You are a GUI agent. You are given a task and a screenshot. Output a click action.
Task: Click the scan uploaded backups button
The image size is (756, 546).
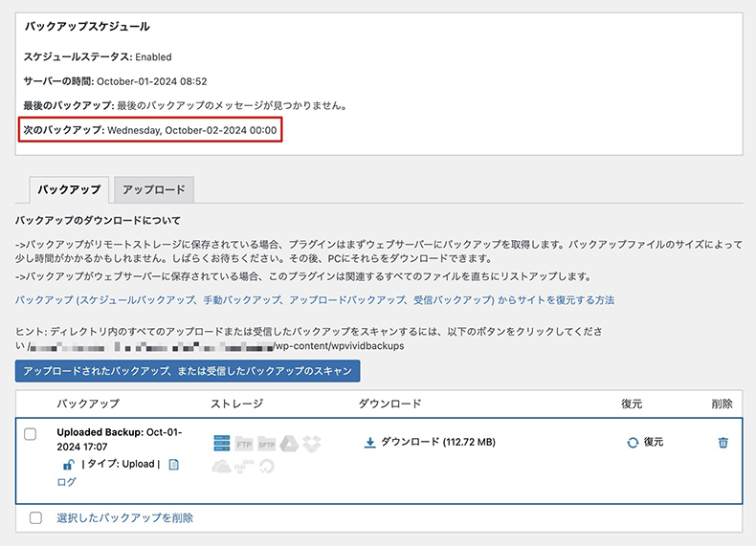(188, 371)
